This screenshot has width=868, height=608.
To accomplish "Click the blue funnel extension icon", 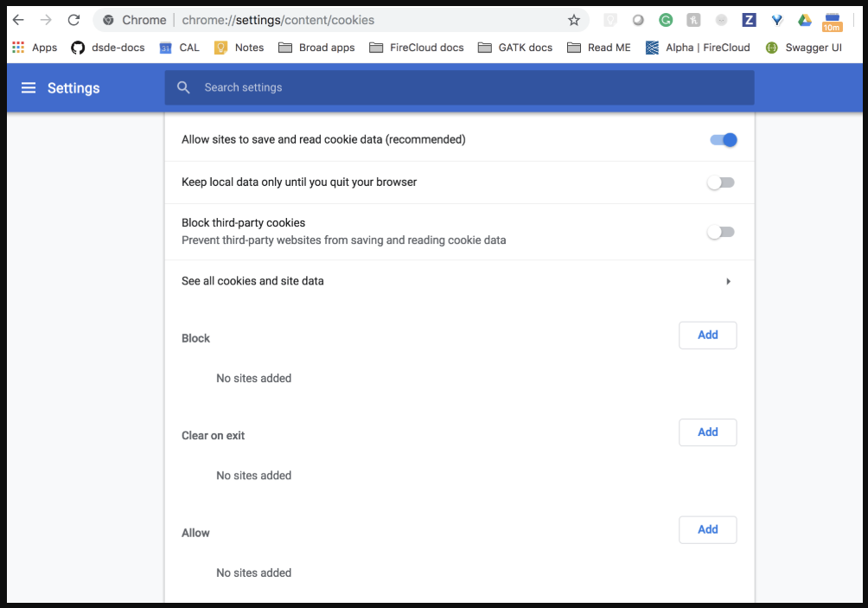I will pyautogui.click(x=776, y=21).
